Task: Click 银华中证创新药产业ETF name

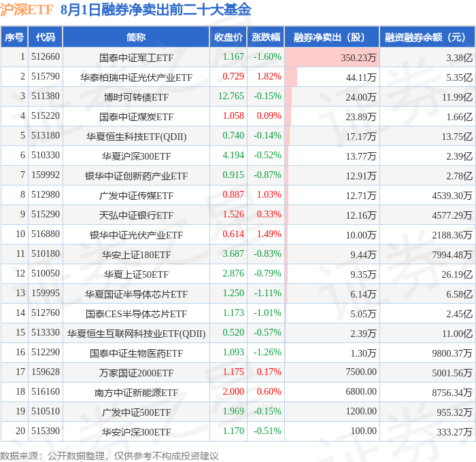Action: tap(136, 176)
